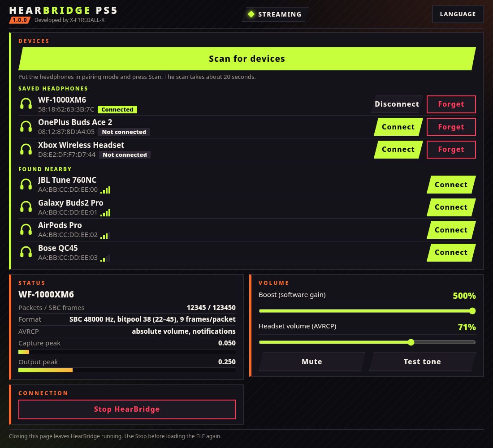Connect to Galaxy Buds2 Pro
493x448 pixels.
pos(451,207)
